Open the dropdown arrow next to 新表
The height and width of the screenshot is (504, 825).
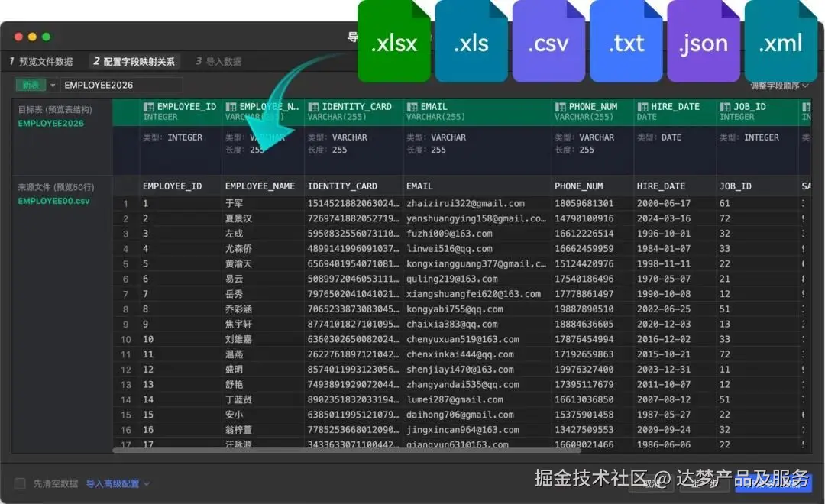pyautogui.click(x=53, y=85)
